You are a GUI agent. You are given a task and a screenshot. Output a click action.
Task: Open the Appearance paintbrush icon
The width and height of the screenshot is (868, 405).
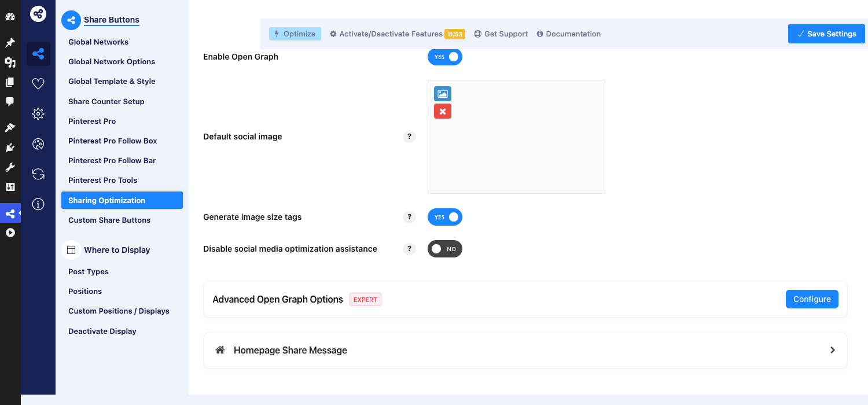pyautogui.click(x=10, y=128)
